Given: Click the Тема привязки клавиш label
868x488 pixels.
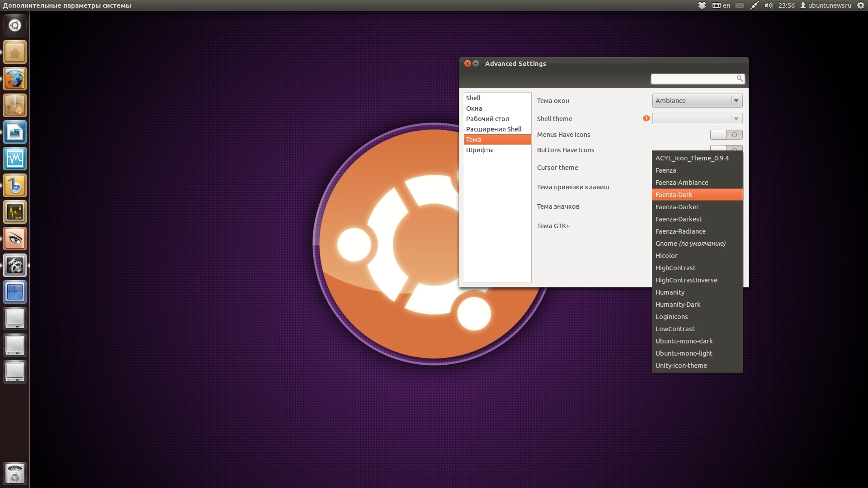Looking at the screenshot, I should [x=573, y=187].
